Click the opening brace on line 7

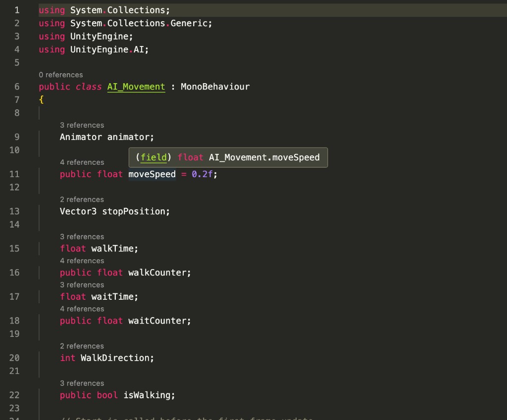coord(41,100)
